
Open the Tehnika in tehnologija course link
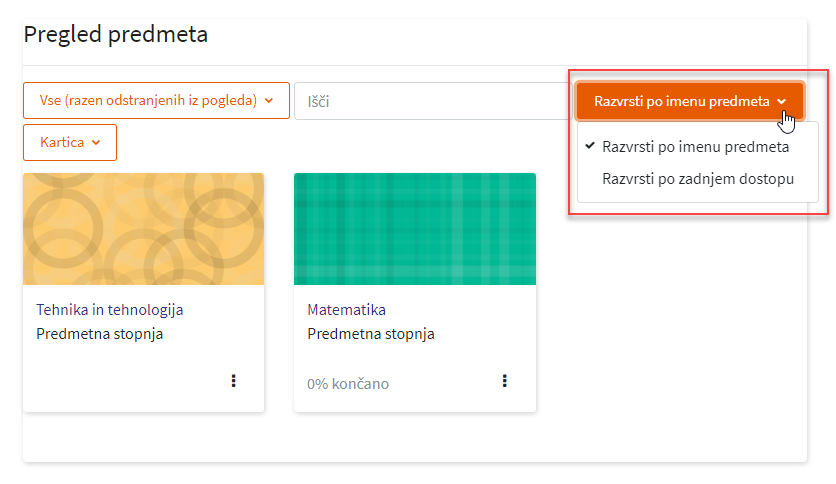110,310
